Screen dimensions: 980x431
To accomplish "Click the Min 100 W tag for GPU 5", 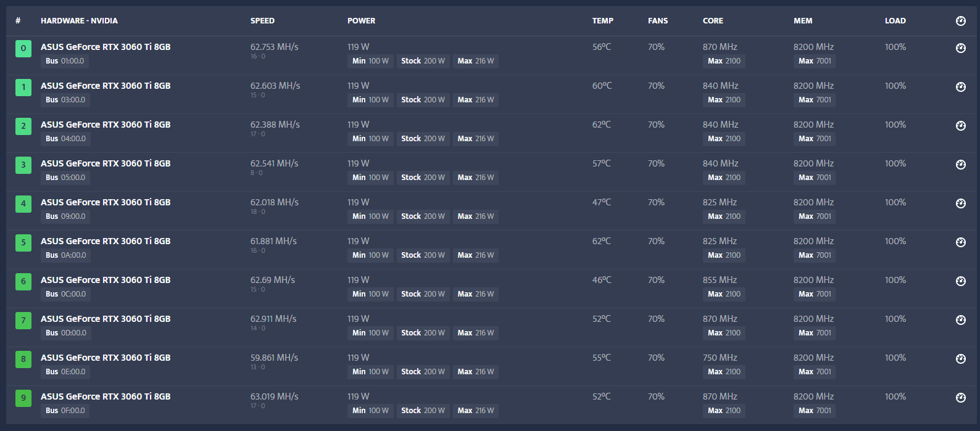I will (x=370, y=255).
